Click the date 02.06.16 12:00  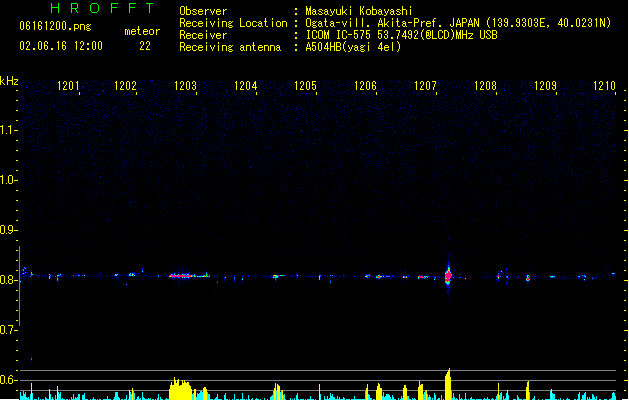tap(61, 46)
